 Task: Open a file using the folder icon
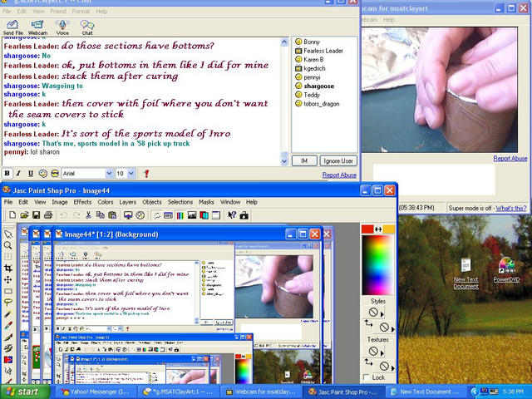point(24,215)
